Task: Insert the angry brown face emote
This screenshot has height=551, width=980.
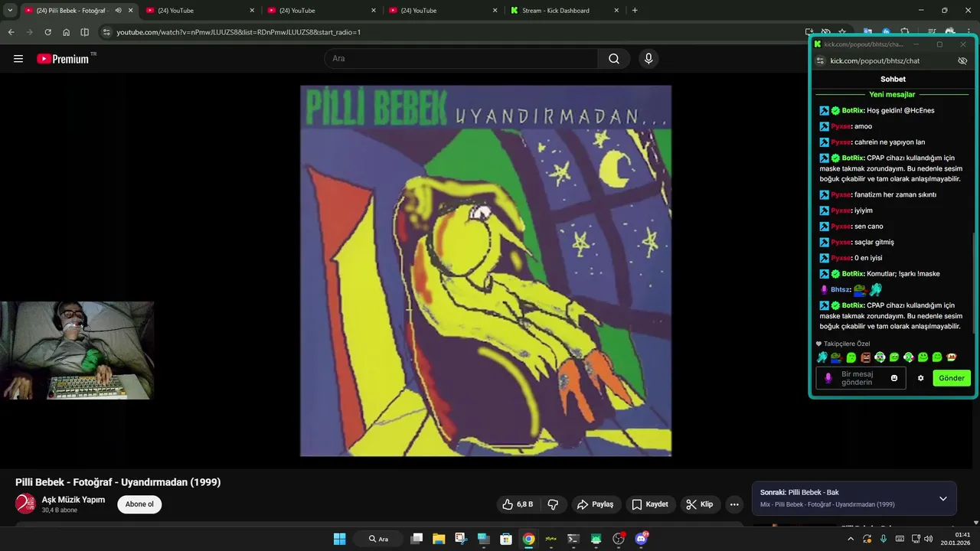Action: [865, 357]
